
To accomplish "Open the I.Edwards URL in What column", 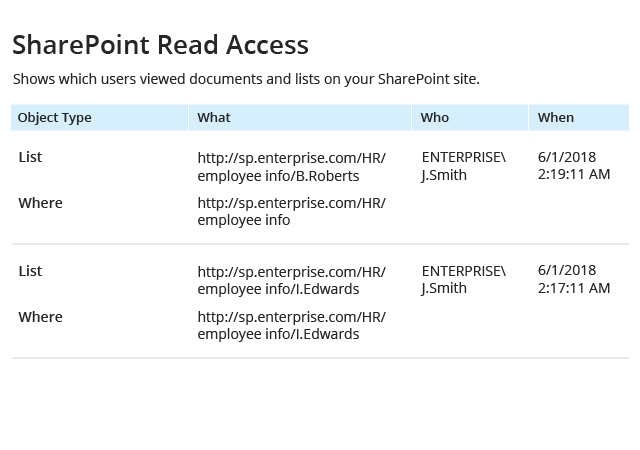I will click(x=291, y=281).
